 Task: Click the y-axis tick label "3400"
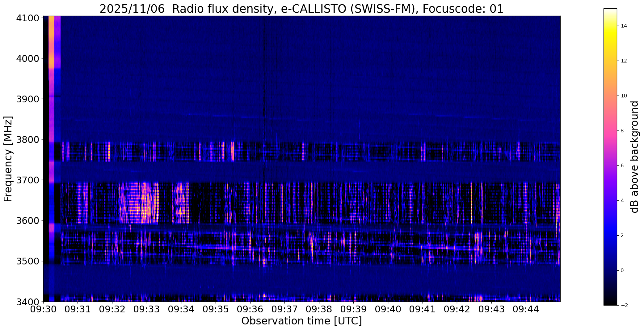coord(28,302)
